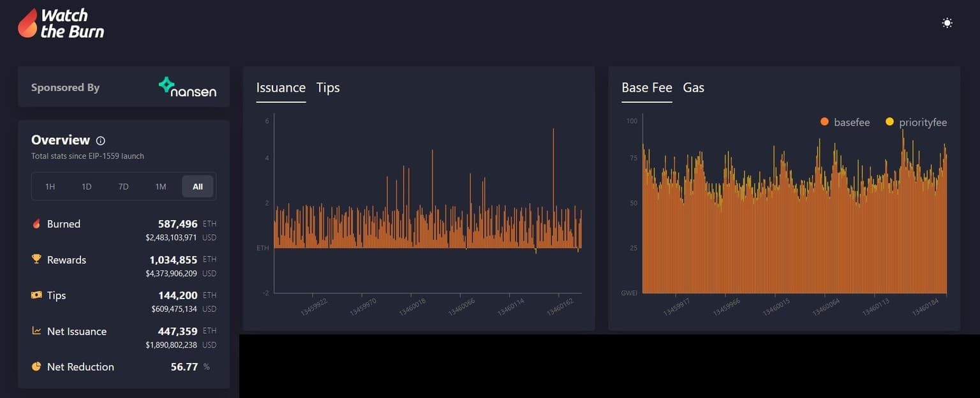Screen dimensions: 980x398
Task: Click the Net Reduction pie icon
Action: tap(36, 367)
